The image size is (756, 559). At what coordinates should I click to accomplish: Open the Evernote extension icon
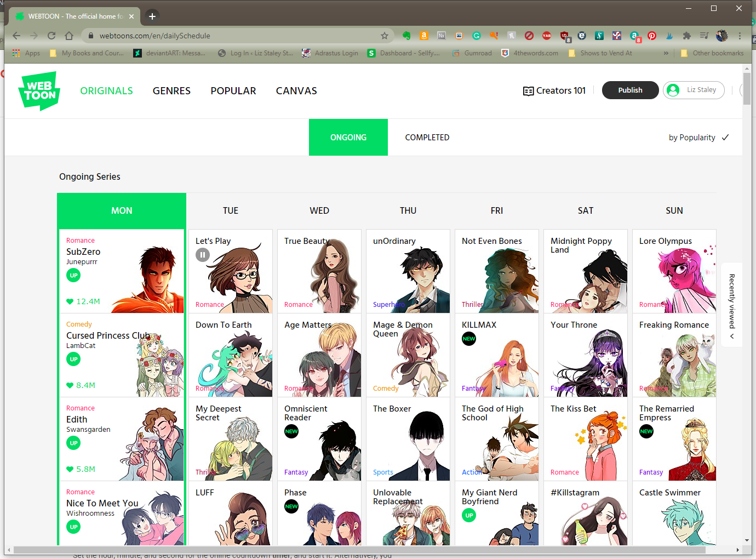406,36
